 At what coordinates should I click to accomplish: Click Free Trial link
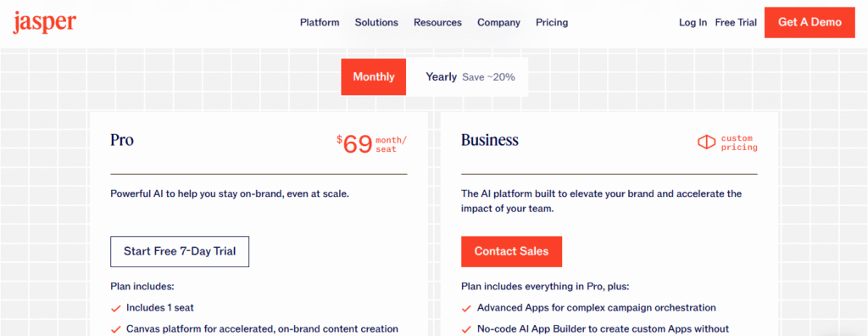(736, 23)
